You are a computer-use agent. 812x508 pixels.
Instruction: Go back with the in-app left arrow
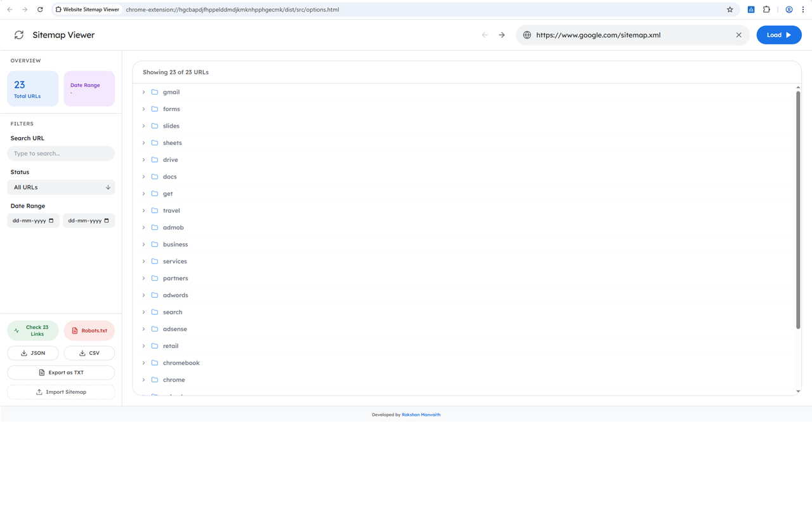pyautogui.click(x=485, y=35)
